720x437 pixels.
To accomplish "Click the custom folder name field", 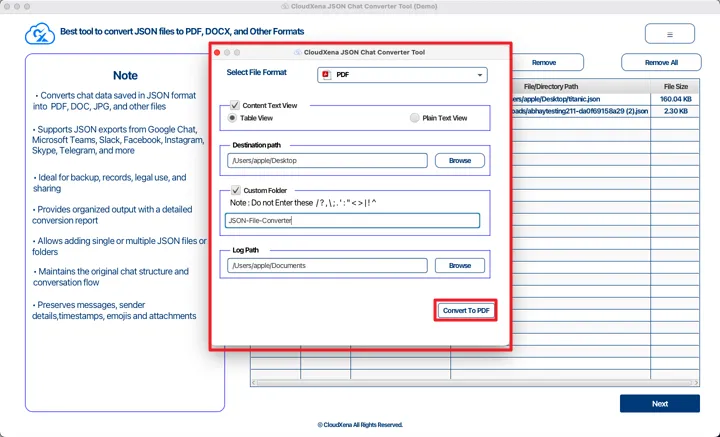I will coord(352,221).
